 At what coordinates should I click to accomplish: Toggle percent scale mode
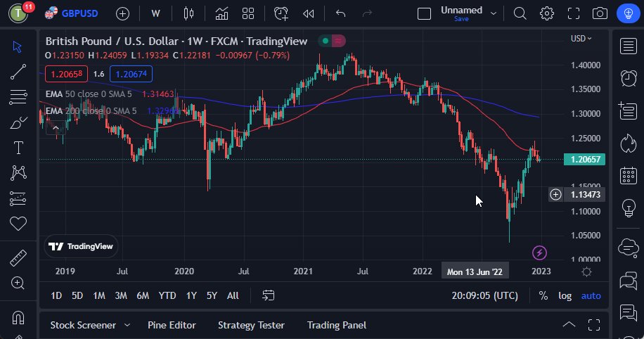pos(543,295)
